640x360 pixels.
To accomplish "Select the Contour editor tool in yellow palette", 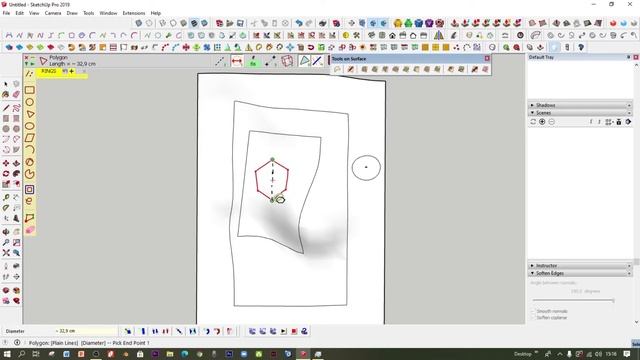I will [29, 218].
